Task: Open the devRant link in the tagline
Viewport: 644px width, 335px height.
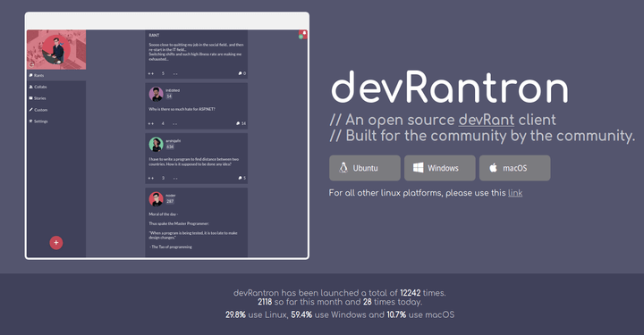Action: (x=487, y=120)
